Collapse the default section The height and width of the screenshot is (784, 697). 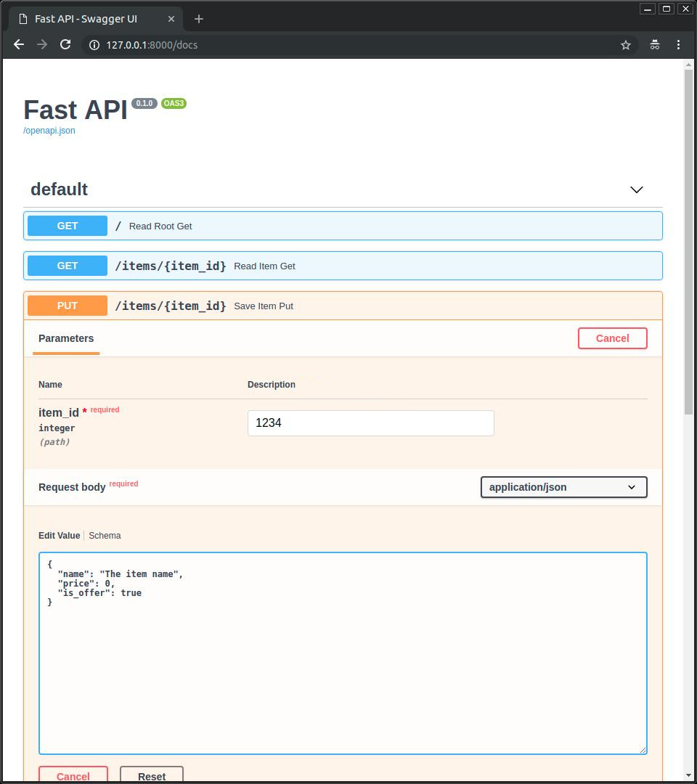coord(636,189)
